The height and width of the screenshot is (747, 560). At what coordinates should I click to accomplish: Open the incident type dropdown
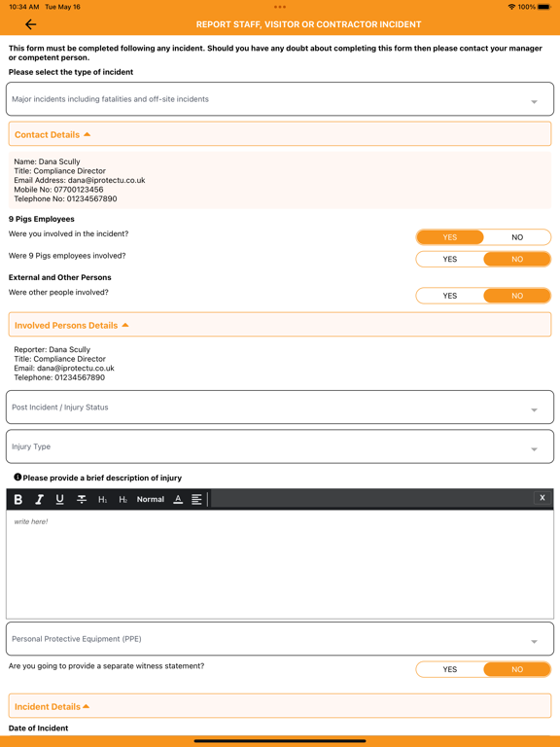(x=280, y=99)
